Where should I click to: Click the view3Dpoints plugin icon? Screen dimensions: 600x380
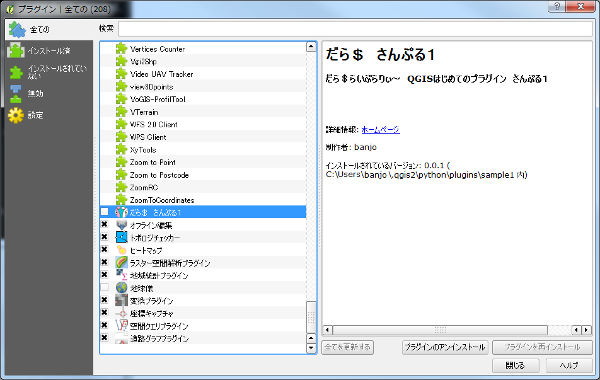click(121, 86)
